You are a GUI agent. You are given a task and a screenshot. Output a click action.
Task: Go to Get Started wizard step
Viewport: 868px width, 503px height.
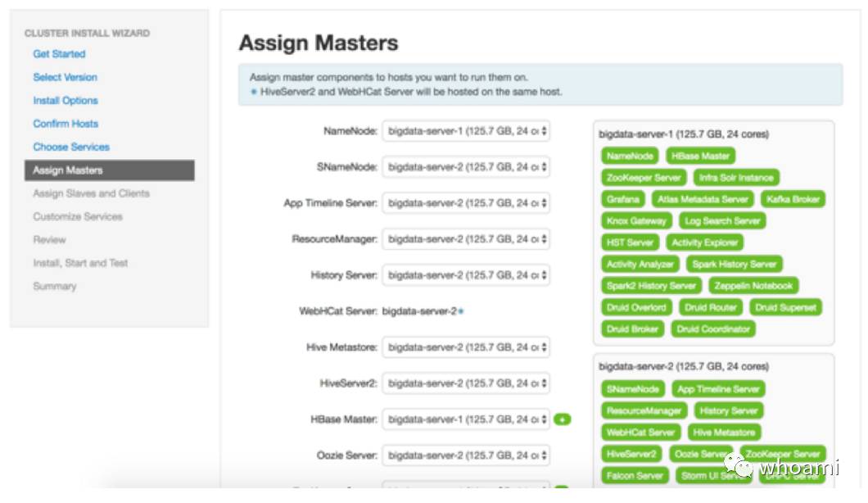[59, 54]
